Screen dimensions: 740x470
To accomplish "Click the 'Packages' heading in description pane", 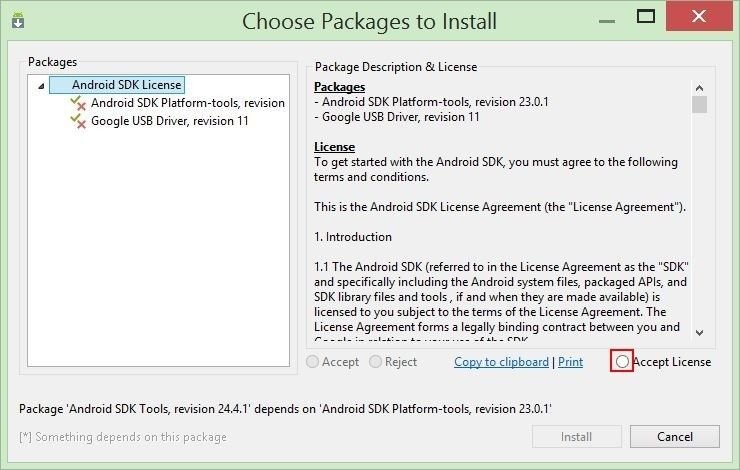I will coord(339,87).
